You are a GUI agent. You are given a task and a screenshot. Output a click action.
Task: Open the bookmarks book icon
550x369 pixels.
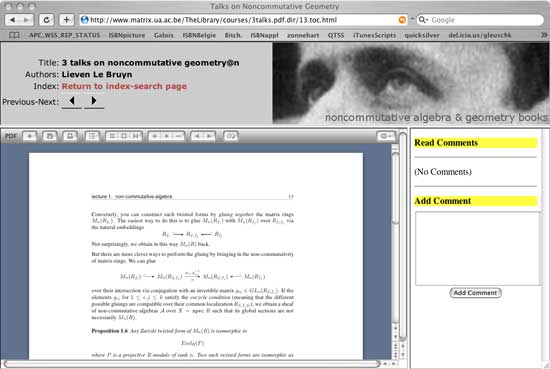tap(14, 35)
